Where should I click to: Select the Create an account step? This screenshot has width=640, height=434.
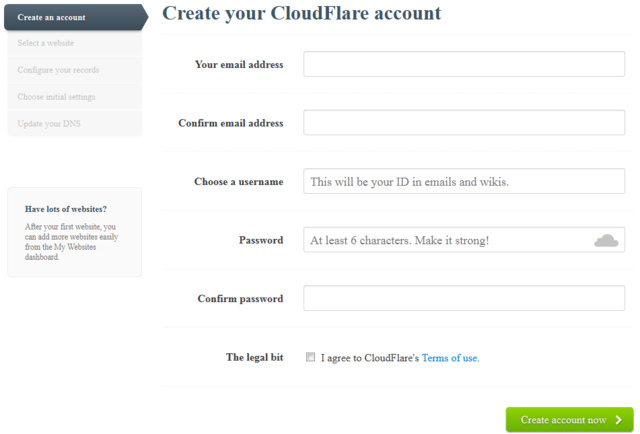pyautogui.click(x=76, y=18)
